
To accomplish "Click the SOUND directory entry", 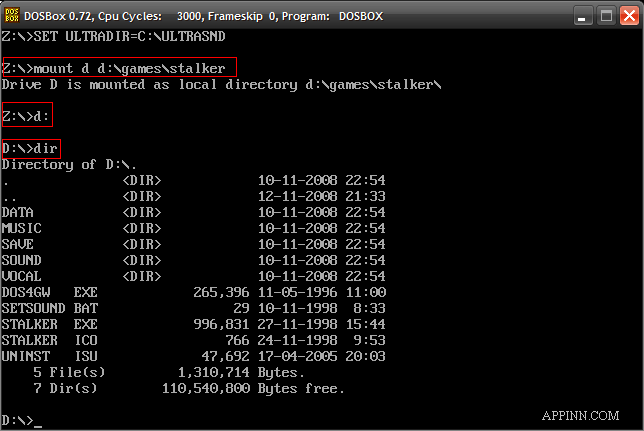I will (22, 260).
